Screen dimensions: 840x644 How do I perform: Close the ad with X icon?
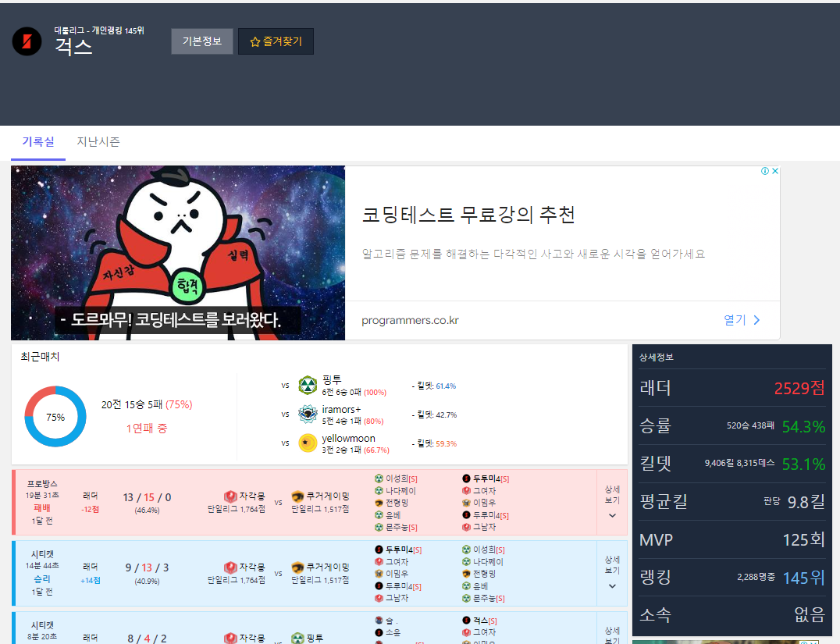click(774, 171)
